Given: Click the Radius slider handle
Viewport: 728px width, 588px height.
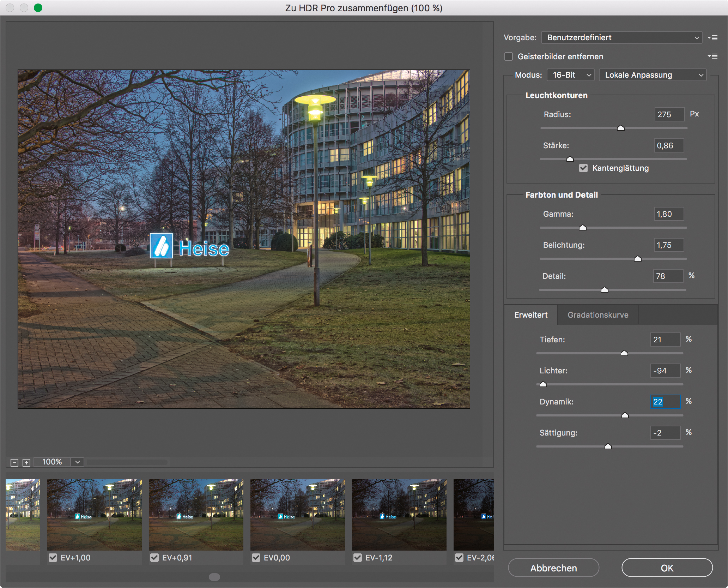Looking at the screenshot, I should 621,128.
